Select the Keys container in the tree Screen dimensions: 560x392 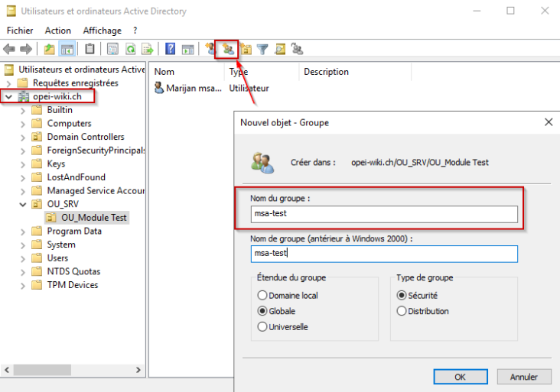point(56,164)
